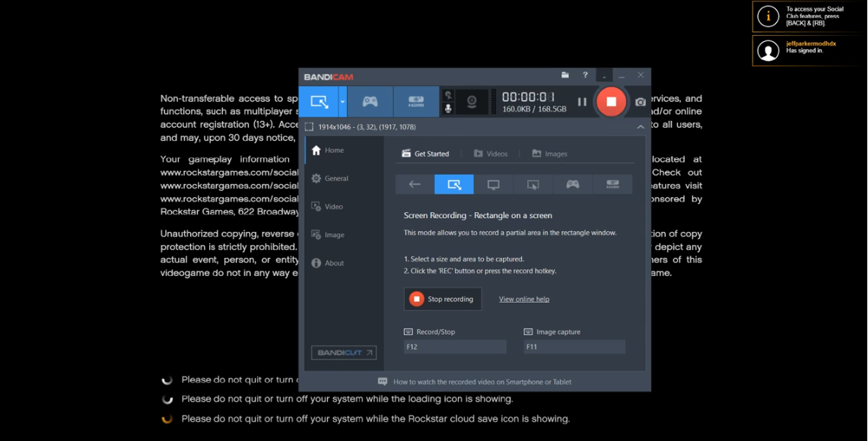This screenshot has height=441, width=868.
Task: Click the speech bubble tip icon
Action: [x=383, y=382]
